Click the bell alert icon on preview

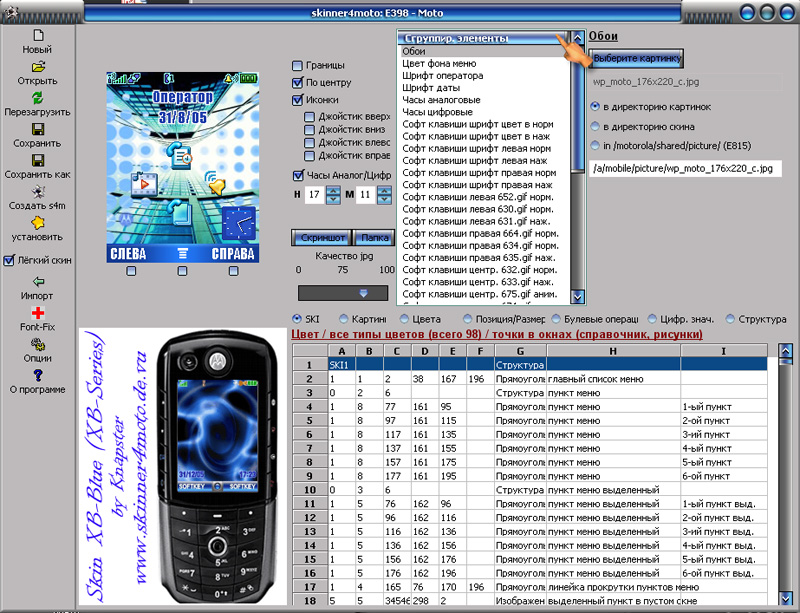(216, 183)
